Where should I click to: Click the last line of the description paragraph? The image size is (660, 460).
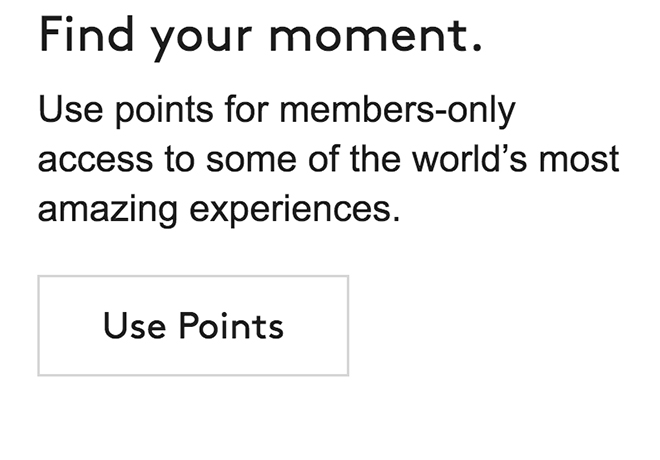218,210
